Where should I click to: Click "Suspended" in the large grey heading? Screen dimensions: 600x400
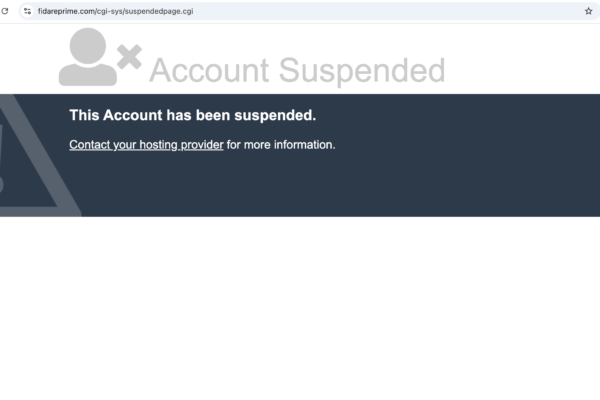click(361, 71)
